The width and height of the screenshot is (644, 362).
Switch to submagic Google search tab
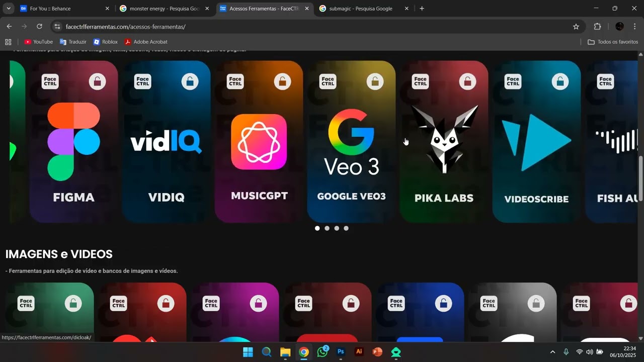[x=364, y=9]
